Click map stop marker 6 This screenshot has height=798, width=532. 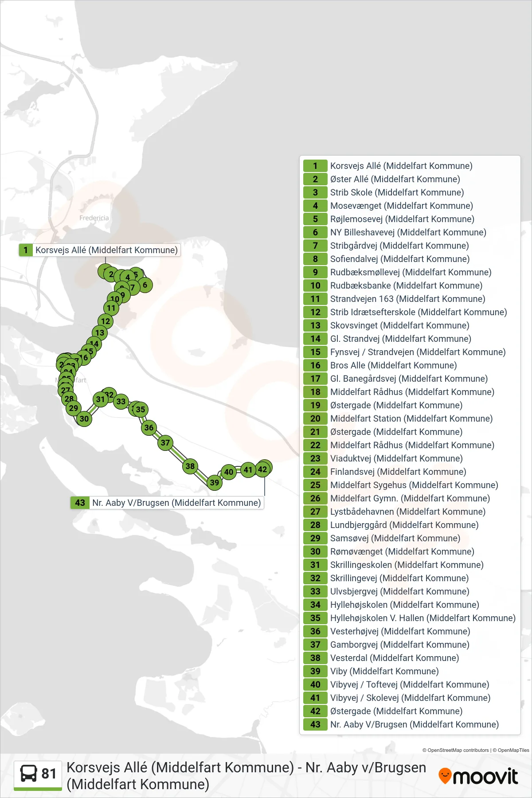coord(145,285)
